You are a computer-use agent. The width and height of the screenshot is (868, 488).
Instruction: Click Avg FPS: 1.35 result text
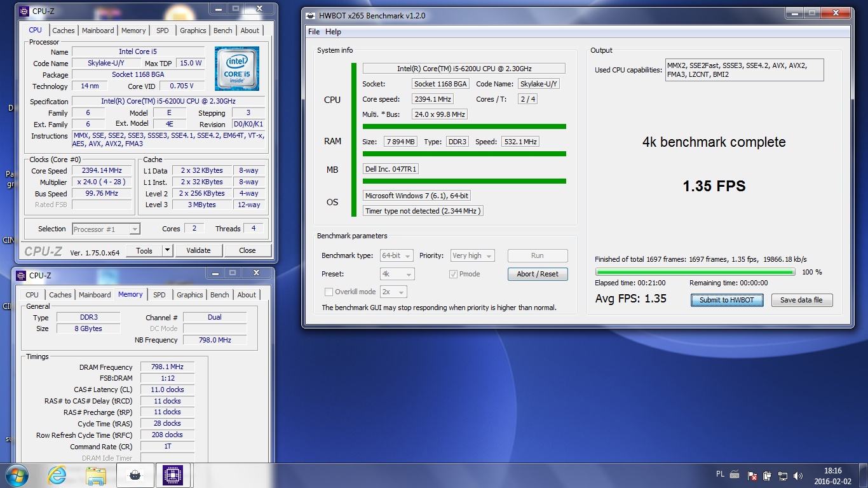tap(630, 299)
